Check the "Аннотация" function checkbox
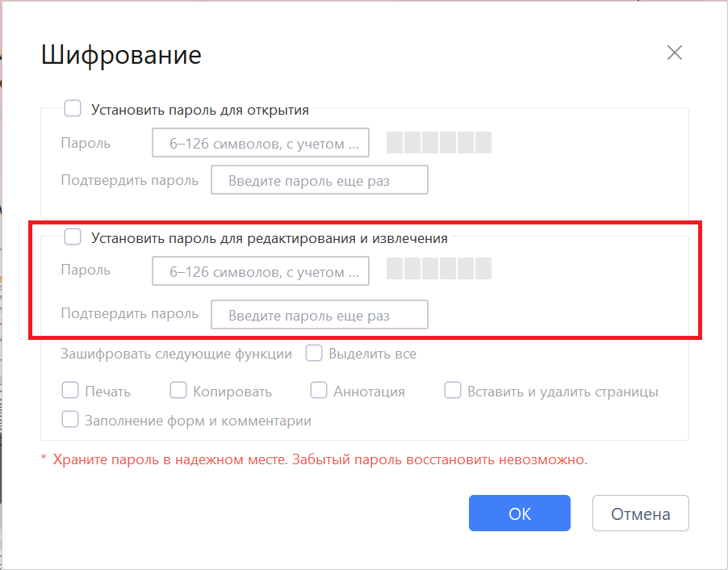Image resolution: width=728 pixels, height=570 pixels. click(x=319, y=390)
